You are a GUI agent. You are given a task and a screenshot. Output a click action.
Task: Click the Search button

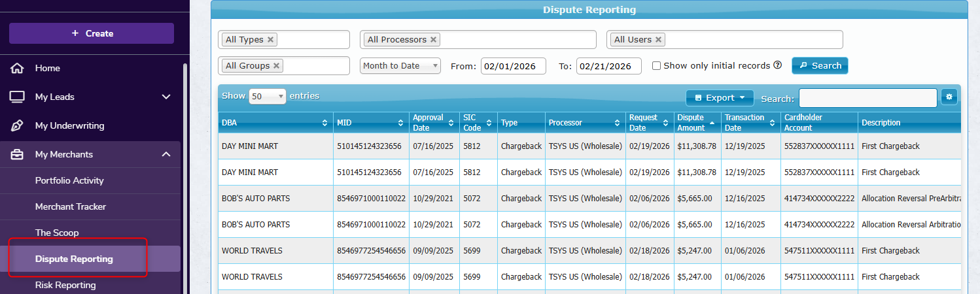[x=820, y=66]
